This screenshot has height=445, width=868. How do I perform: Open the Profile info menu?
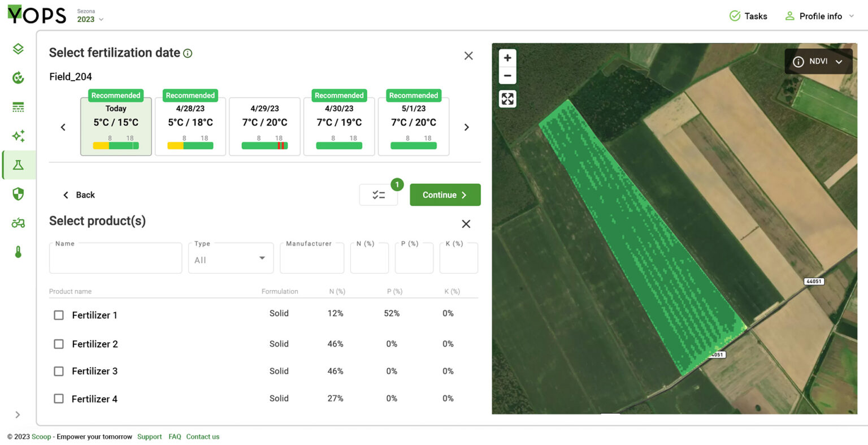819,16
